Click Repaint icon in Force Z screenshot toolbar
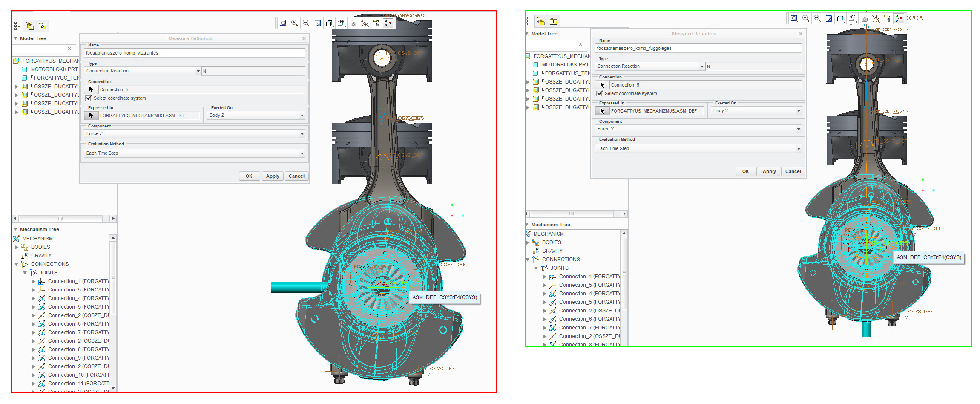Screen dimensions: 980x404 tap(318, 23)
